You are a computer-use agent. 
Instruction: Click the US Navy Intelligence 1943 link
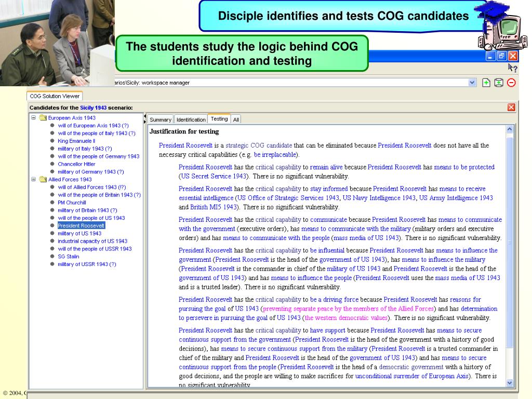(x=379, y=198)
